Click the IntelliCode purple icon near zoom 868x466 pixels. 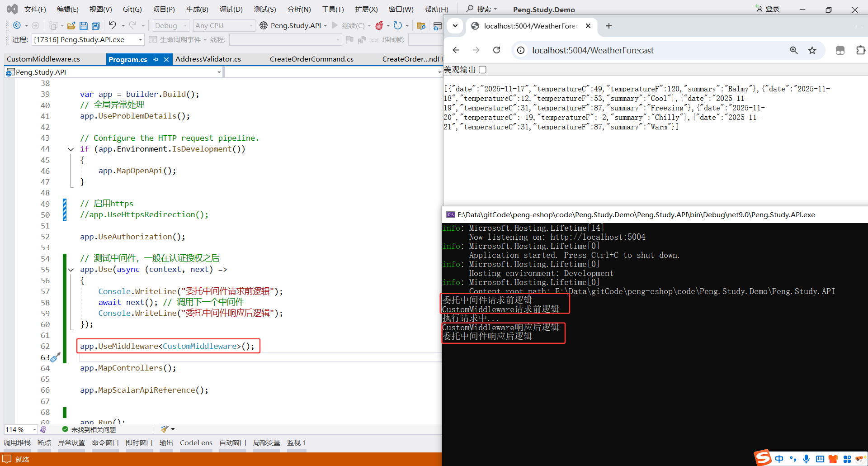pyautogui.click(x=43, y=429)
